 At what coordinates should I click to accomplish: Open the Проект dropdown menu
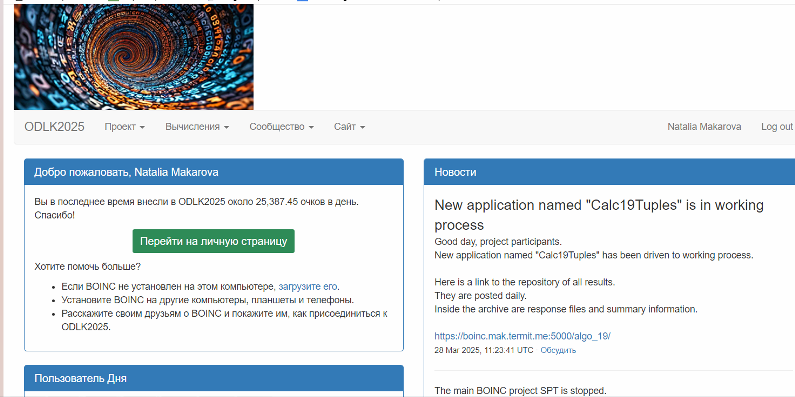tap(125, 127)
